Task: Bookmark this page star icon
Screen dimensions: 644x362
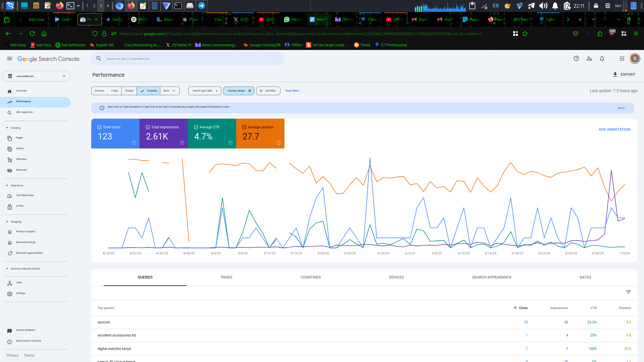Action: [525, 34]
